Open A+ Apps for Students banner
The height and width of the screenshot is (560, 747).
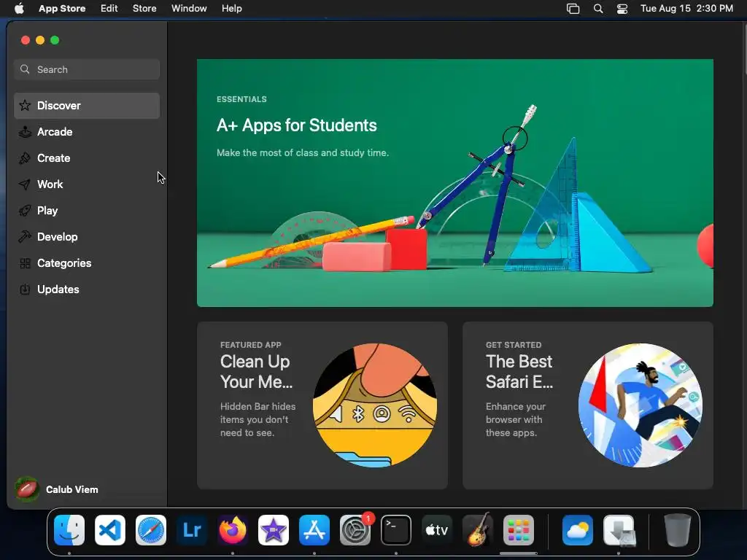[455, 183]
